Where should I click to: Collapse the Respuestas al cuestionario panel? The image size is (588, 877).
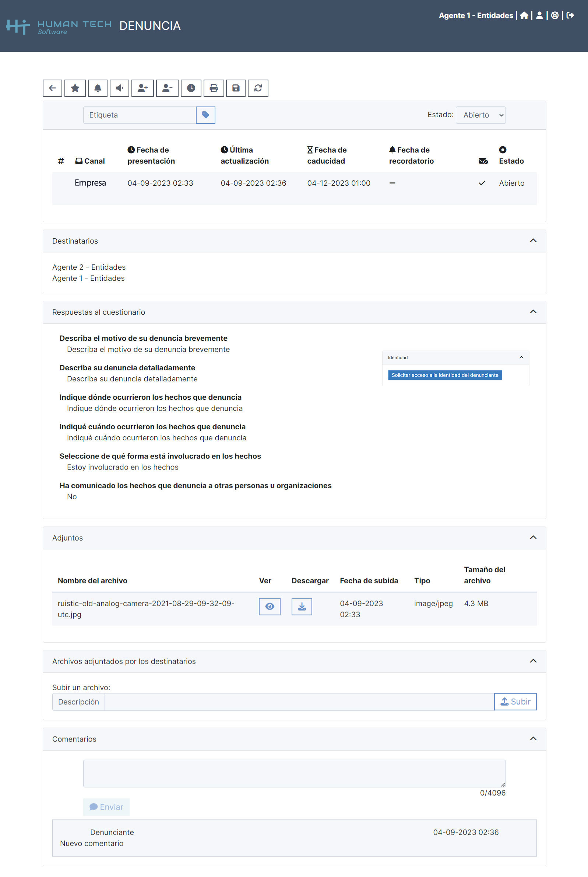pos(533,312)
